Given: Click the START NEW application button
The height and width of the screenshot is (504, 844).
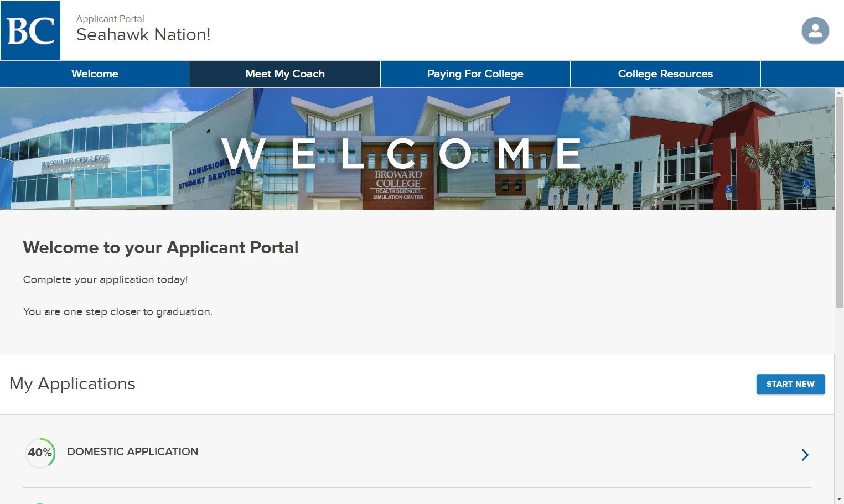Looking at the screenshot, I should point(790,384).
